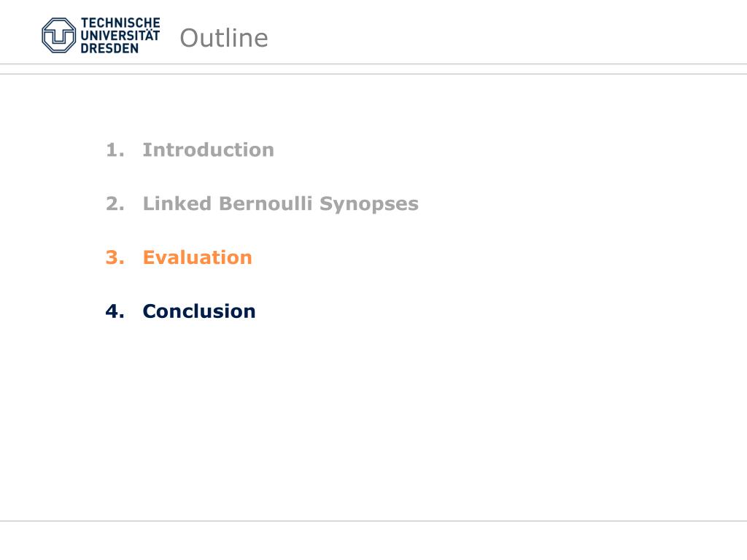Click the word DRESDEN in the logo
Screen dimensions: 747x560
coord(109,48)
